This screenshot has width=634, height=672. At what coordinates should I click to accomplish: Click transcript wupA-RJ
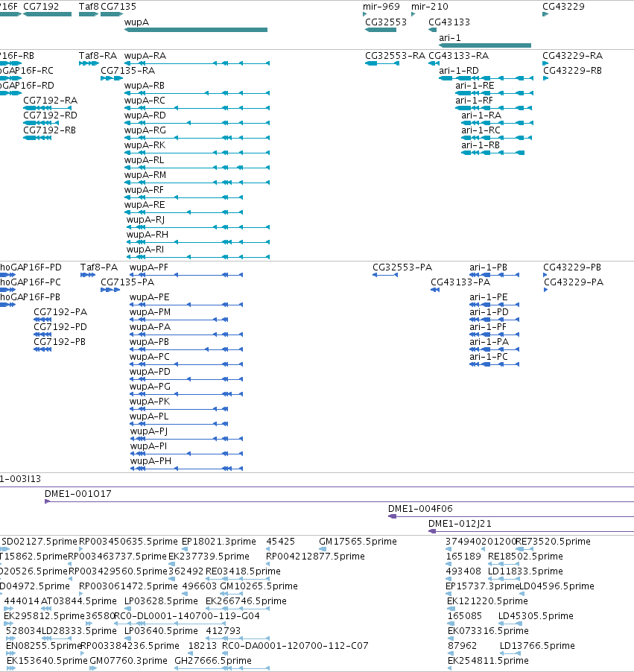[x=146, y=220]
